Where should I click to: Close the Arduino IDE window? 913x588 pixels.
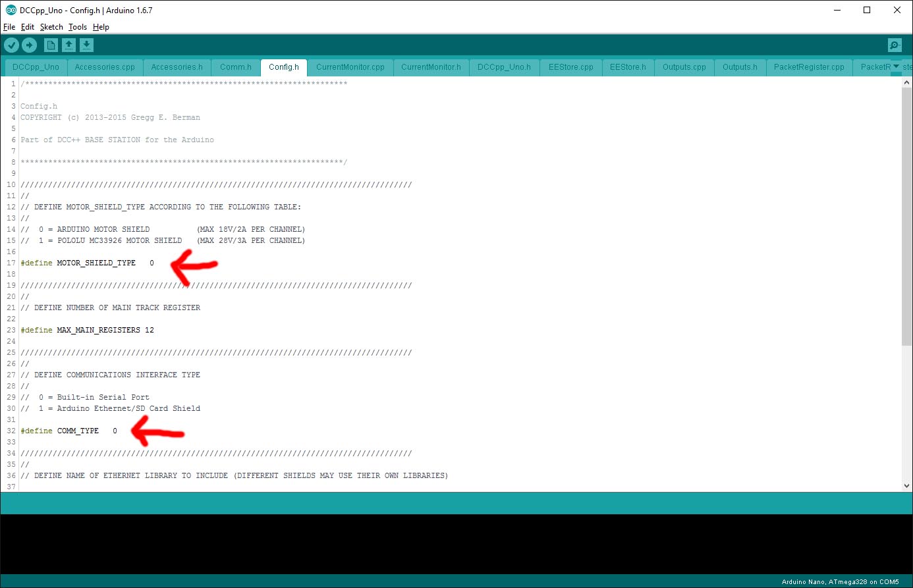[897, 10]
